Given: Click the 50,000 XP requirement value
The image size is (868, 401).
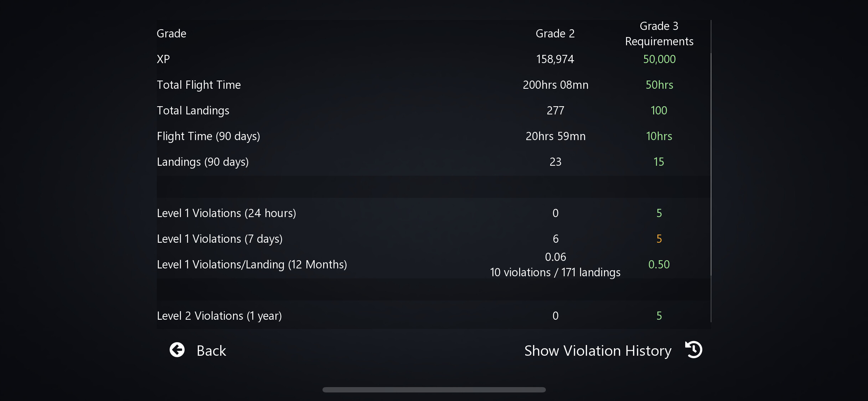Looking at the screenshot, I should tap(659, 59).
